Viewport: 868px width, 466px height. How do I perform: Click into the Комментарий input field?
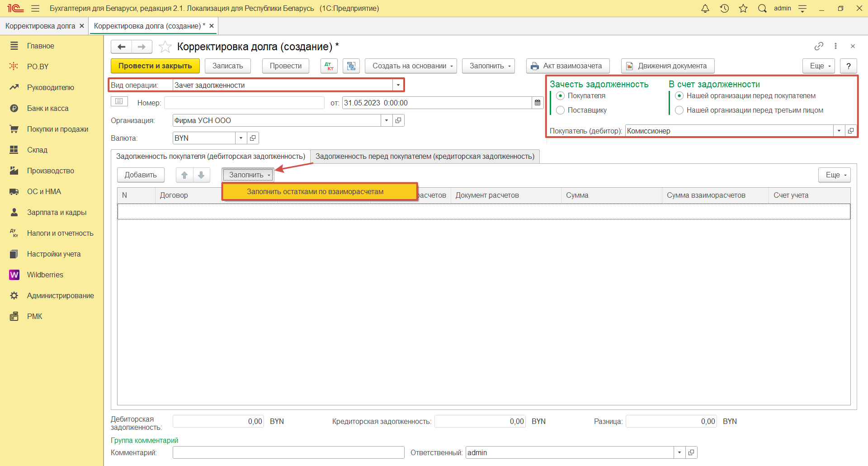(288, 452)
